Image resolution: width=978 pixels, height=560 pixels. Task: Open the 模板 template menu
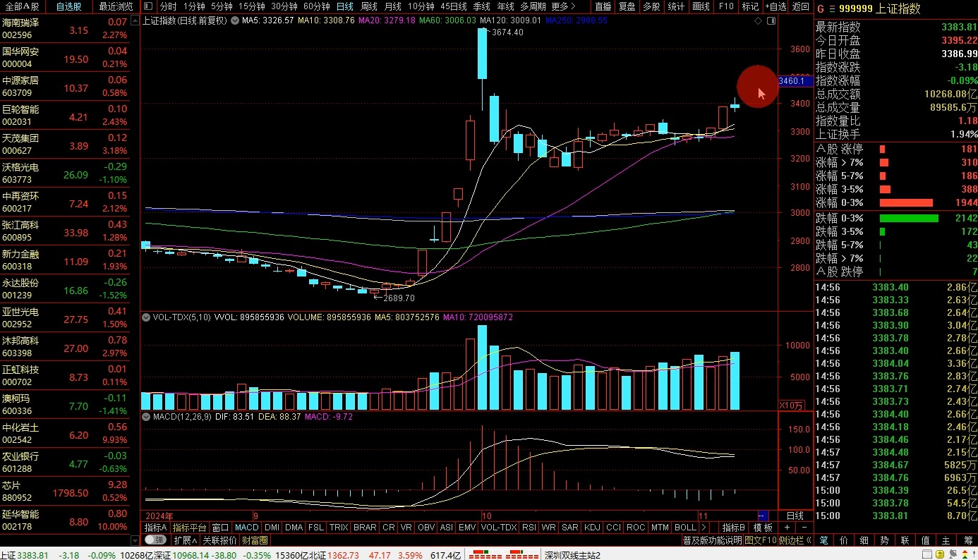click(763, 528)
